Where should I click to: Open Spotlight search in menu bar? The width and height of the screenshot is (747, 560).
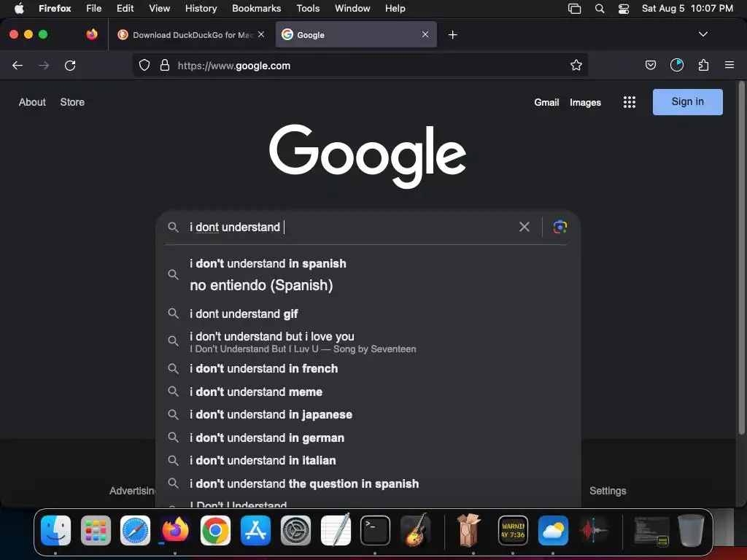[x=600, y=9]
